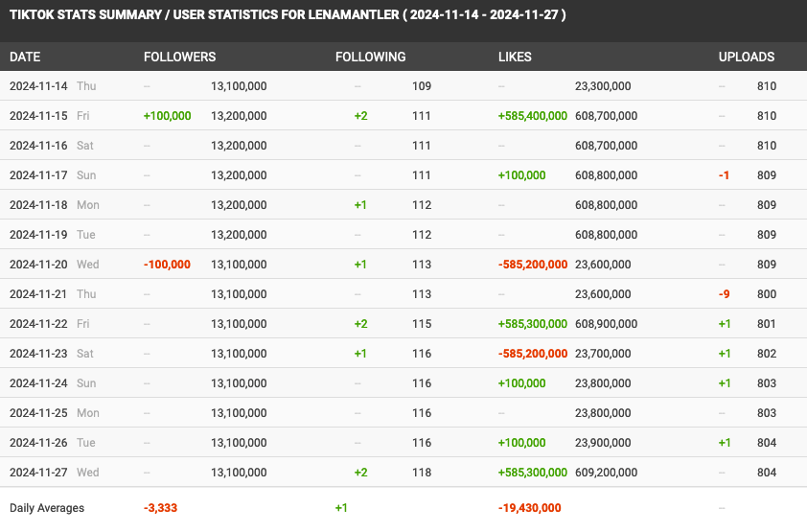
Task: Click the TikTok Stats Summary title text
Action: pyautogui.click(x=288, y=15)
